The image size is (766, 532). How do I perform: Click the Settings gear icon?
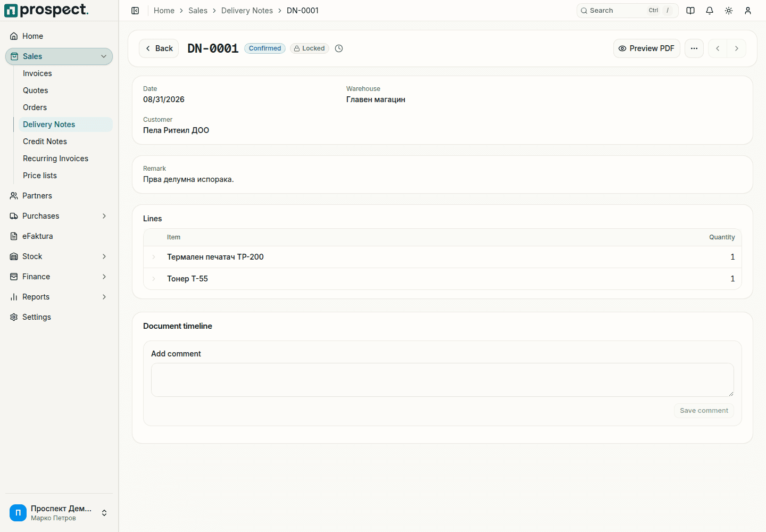(14, 317)
